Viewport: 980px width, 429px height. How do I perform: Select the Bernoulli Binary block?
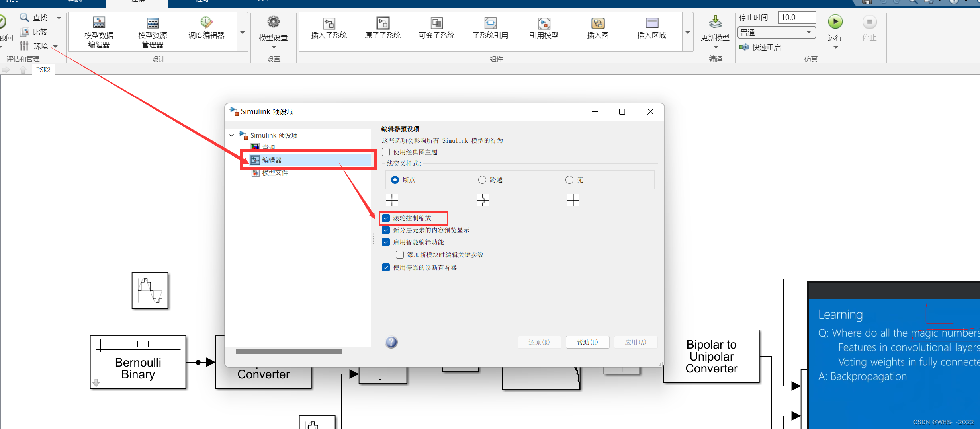click(x=138, y=362)
